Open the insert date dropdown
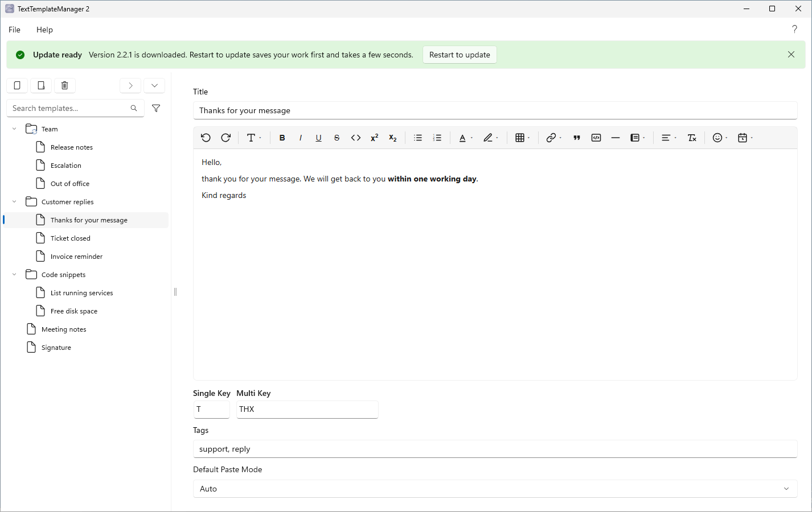The height and width of the screenshot is (512, 812). 745,138
